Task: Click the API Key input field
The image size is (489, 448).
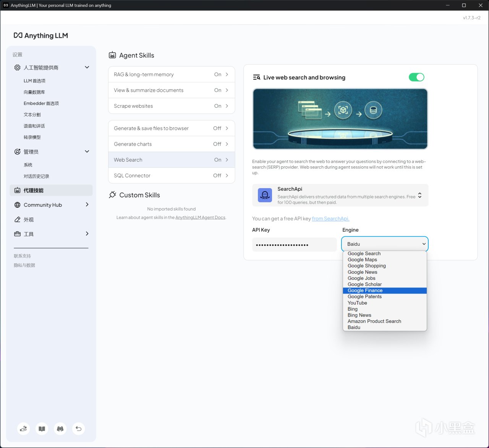Action: (x=295, y=245)
